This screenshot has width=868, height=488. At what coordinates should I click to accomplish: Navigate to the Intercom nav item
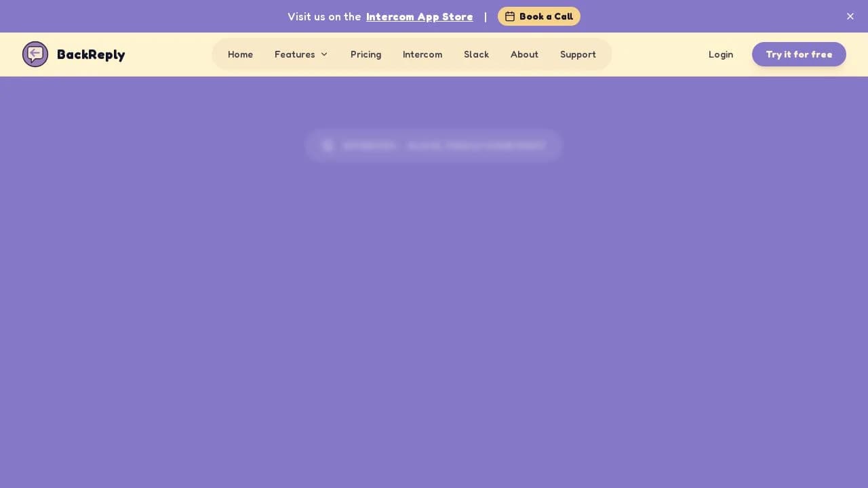(422, 54)
